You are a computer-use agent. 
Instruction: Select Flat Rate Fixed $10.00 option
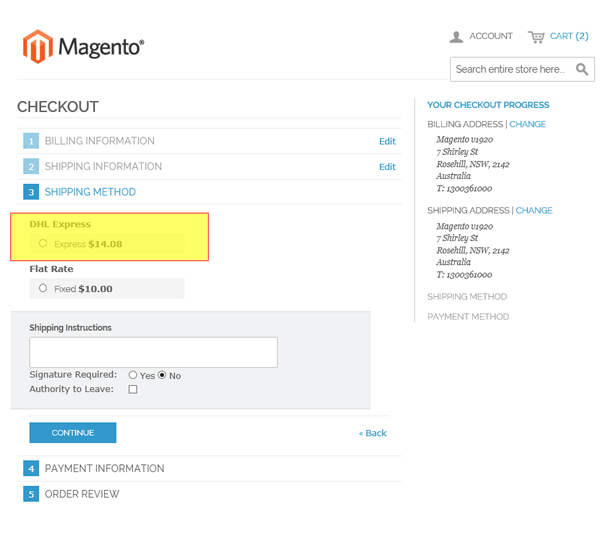tap(43, 288)
